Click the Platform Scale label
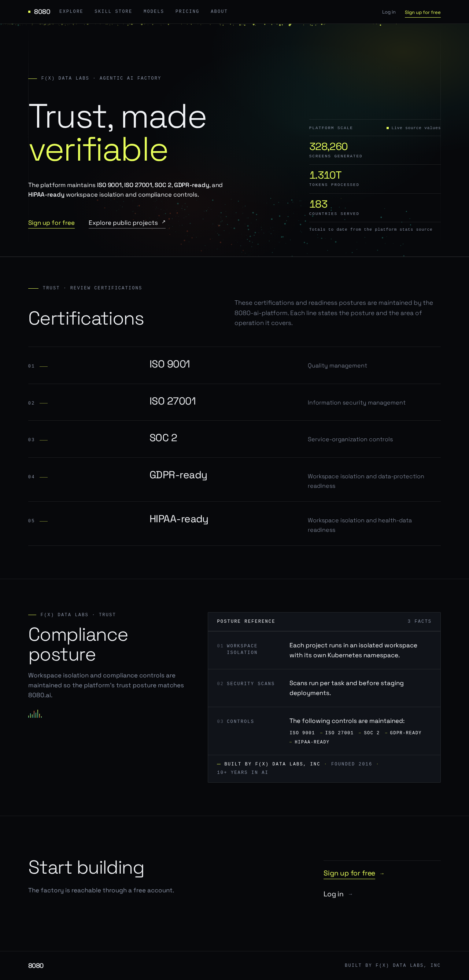Screen dimensions: 469x980 tap(330, 128)
